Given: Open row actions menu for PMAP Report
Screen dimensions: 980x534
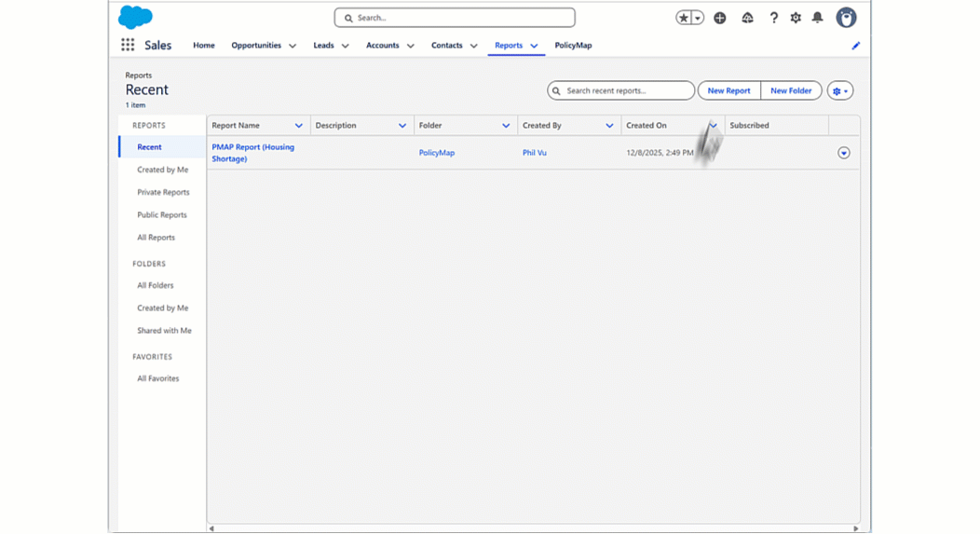Looking at the screenshot, I should [x=844, y=153].
